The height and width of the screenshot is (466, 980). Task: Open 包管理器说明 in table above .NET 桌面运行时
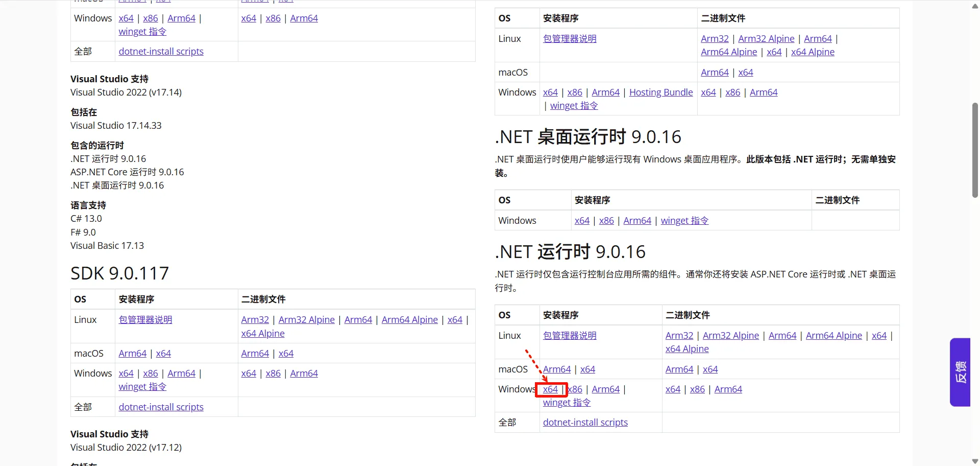tap(570, 39)
